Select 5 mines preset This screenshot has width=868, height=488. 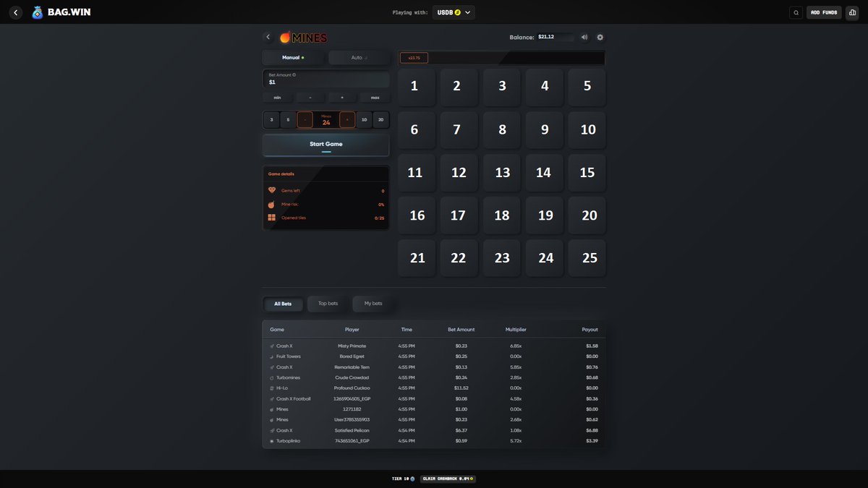pos(288,120)
